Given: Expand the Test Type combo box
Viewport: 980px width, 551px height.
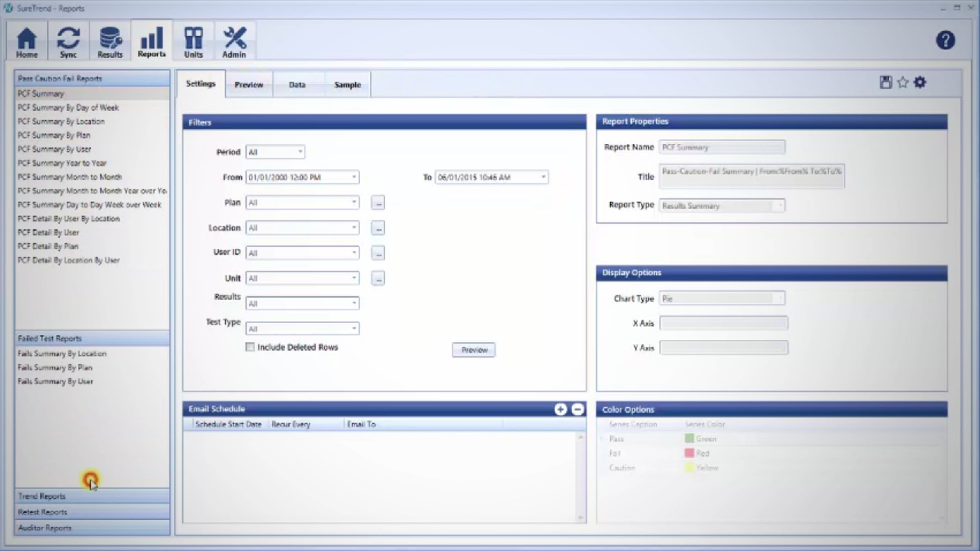Looking at the screenshot, I should [302, 329].
